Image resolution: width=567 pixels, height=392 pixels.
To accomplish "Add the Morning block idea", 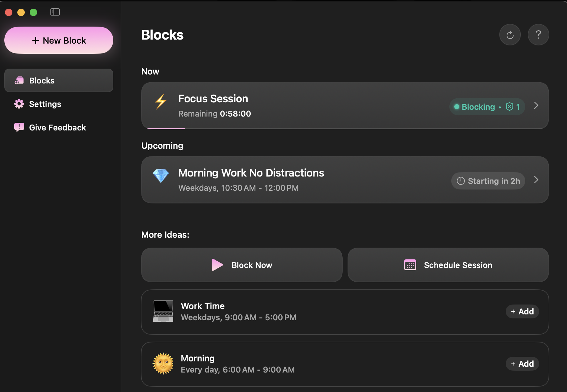I will tap(522, 364).
